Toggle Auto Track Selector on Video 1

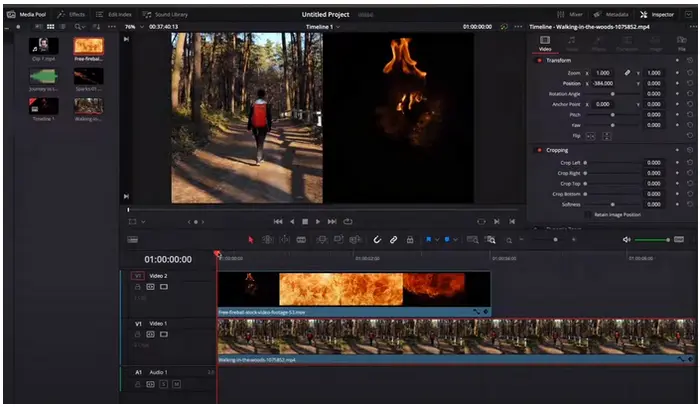(x=150, y=334)
